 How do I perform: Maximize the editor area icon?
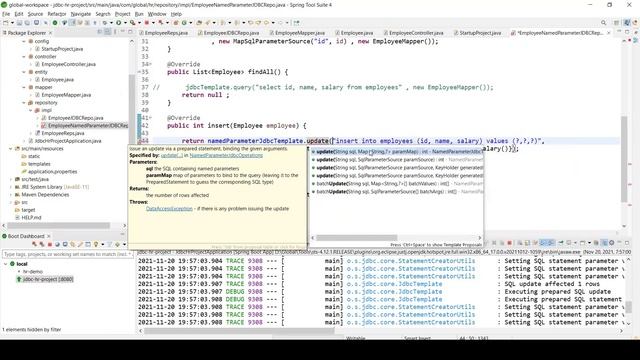[x=627, y=32]
